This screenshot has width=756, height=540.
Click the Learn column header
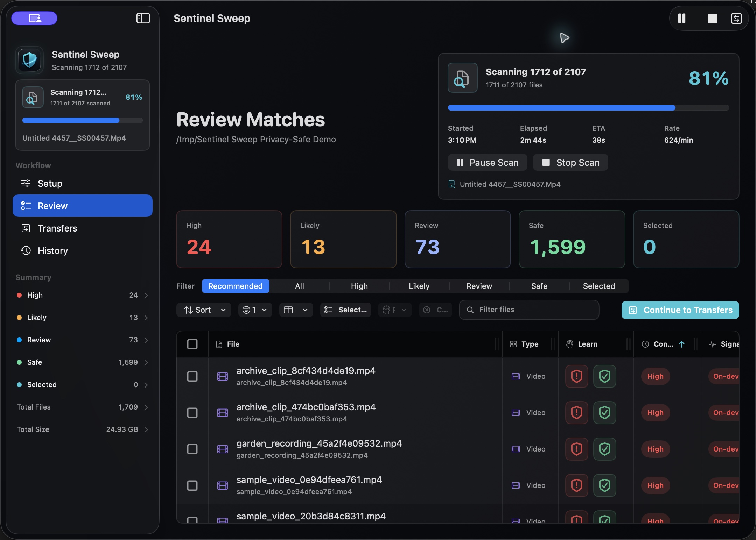[x=596, y=344]
